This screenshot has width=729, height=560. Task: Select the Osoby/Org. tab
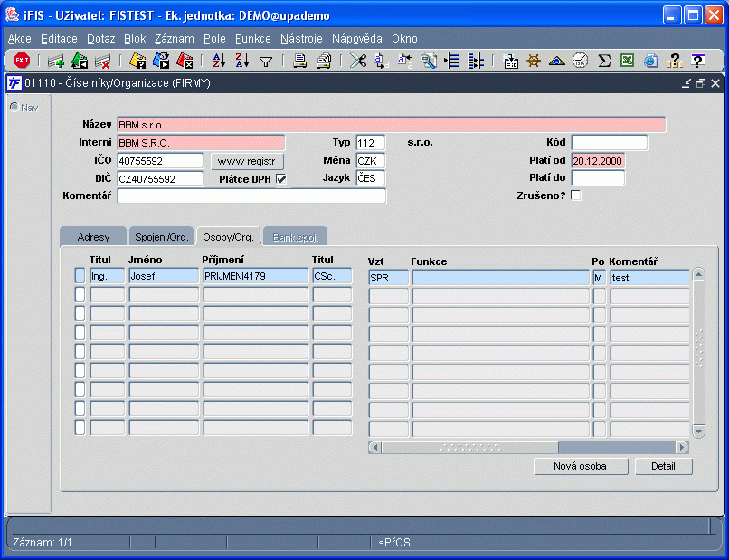click(x=228, y=237)
